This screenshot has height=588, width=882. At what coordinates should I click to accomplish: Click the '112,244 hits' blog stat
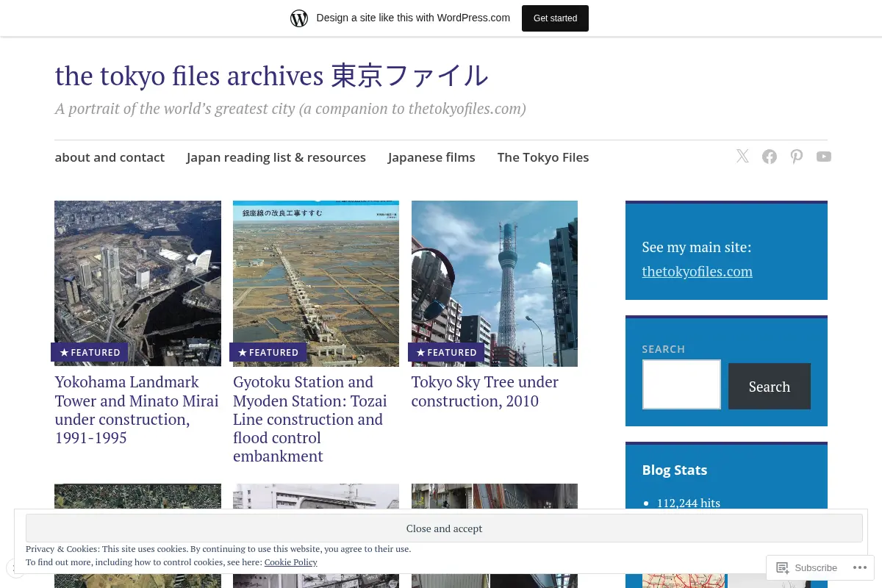[689, 503]
